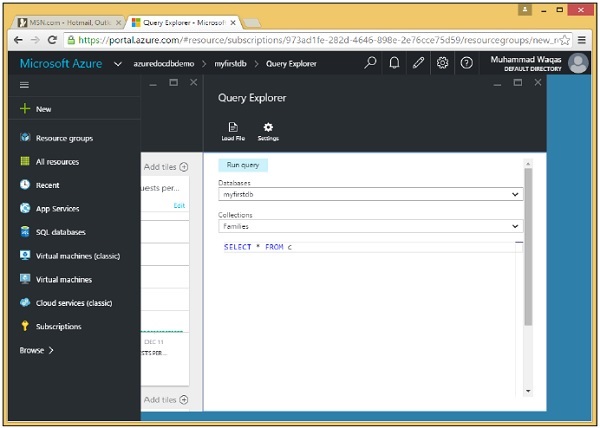Click the Run query button
Screen dimensions: 600x428
click(x=243, y=164)
